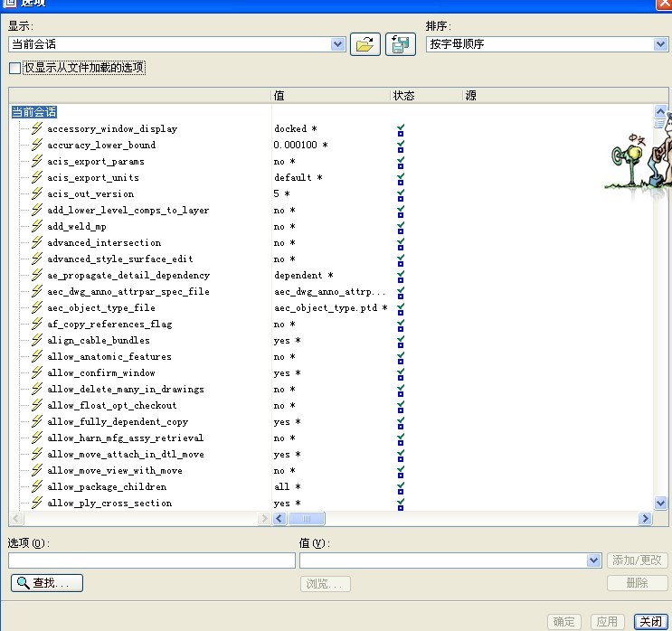
Task: Click the lightning icon beside allow_ply_cross_section
Action: point(37,502)
